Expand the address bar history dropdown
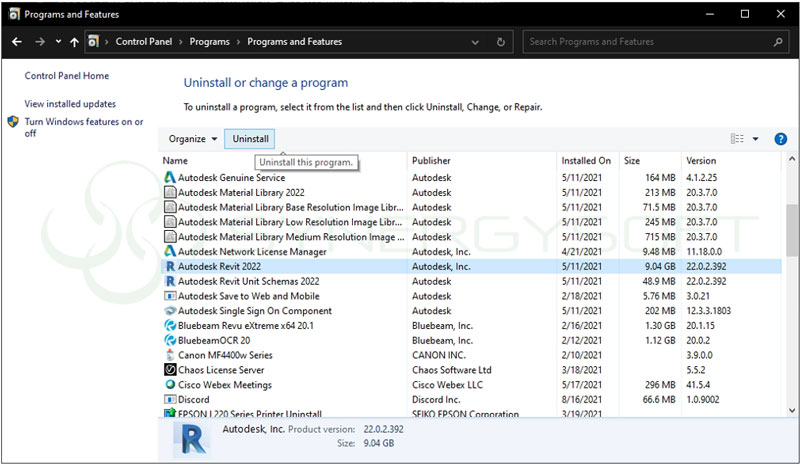Screen dimensions: 800x464 click(475, 42)
